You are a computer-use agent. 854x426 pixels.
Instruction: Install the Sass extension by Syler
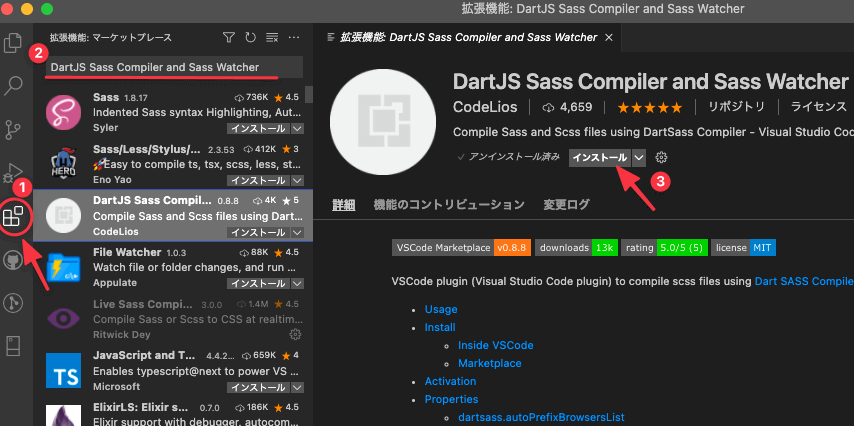click(x=259, y=129)
